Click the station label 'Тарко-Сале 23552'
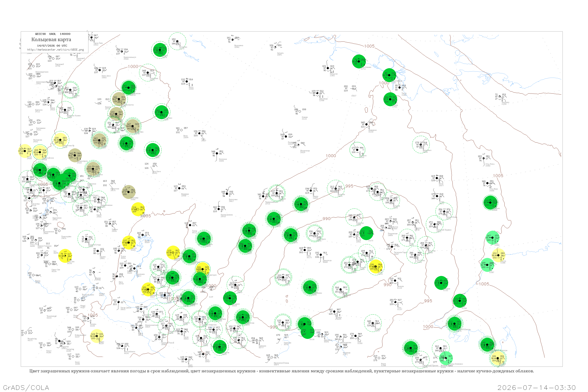 [98, 44]
